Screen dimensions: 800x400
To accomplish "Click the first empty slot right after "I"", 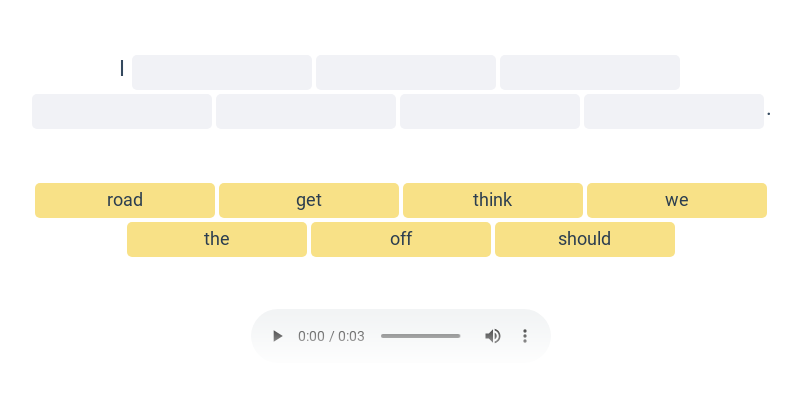I will pos(222,72).
